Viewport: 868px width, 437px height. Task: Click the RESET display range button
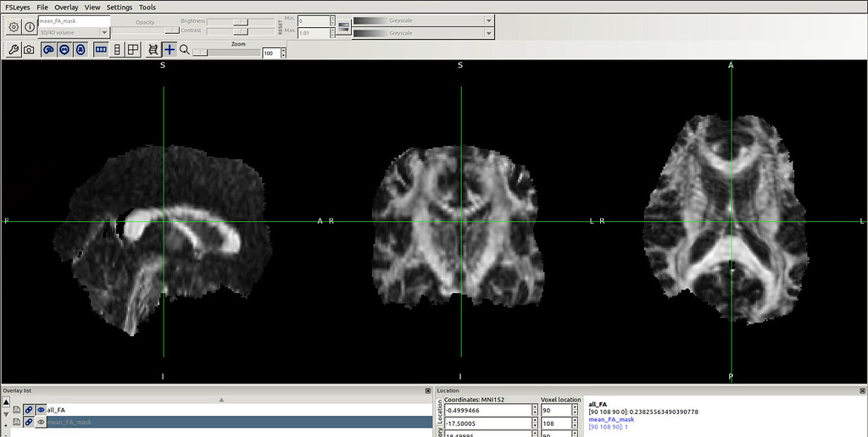tap(280, 26)
